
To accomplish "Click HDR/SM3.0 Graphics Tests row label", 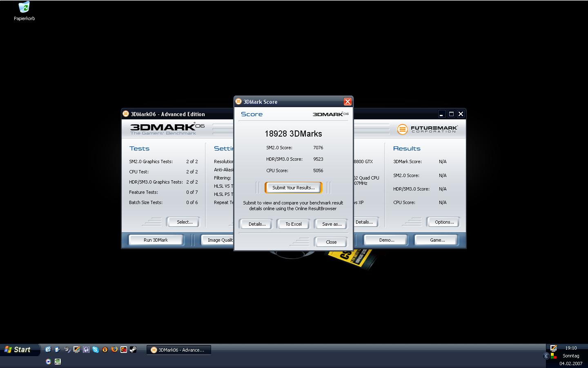I will pyautogui.click(x=156, y=182).
